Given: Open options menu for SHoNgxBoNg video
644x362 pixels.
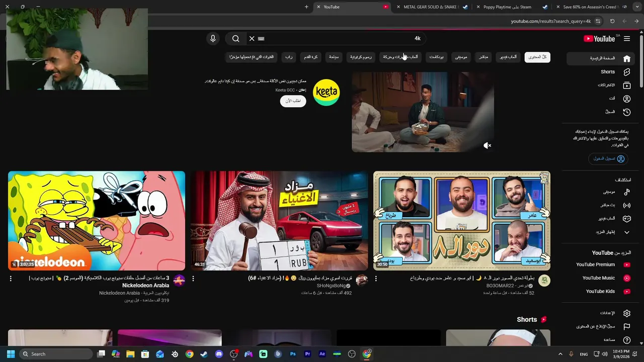Looking at the screenshot, I should (193, 279).
